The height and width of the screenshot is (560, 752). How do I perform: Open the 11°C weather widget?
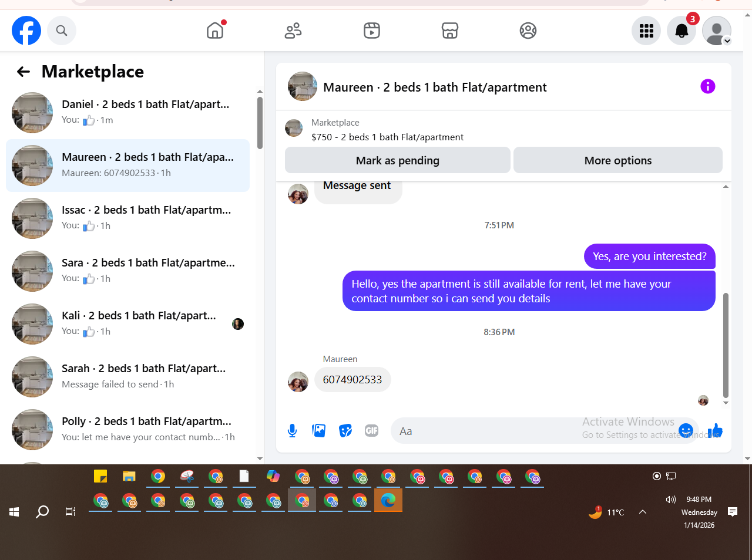[x=607, y=512]
